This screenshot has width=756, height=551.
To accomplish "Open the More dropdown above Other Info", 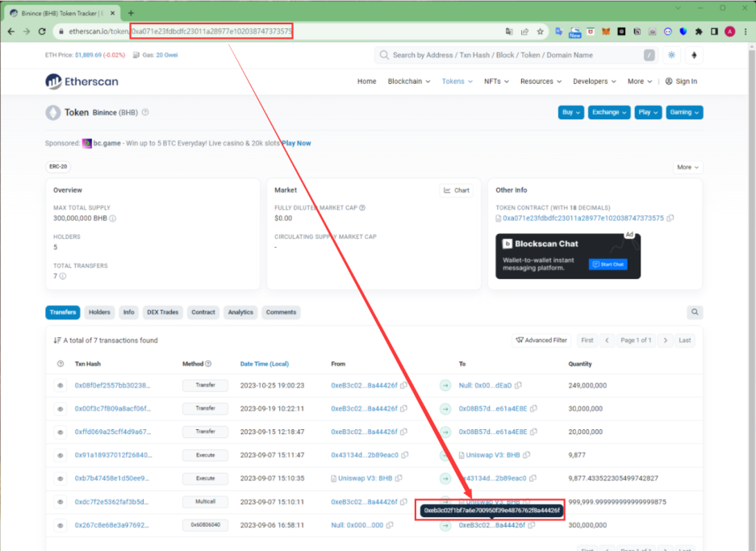I will [x=687, y=167].
